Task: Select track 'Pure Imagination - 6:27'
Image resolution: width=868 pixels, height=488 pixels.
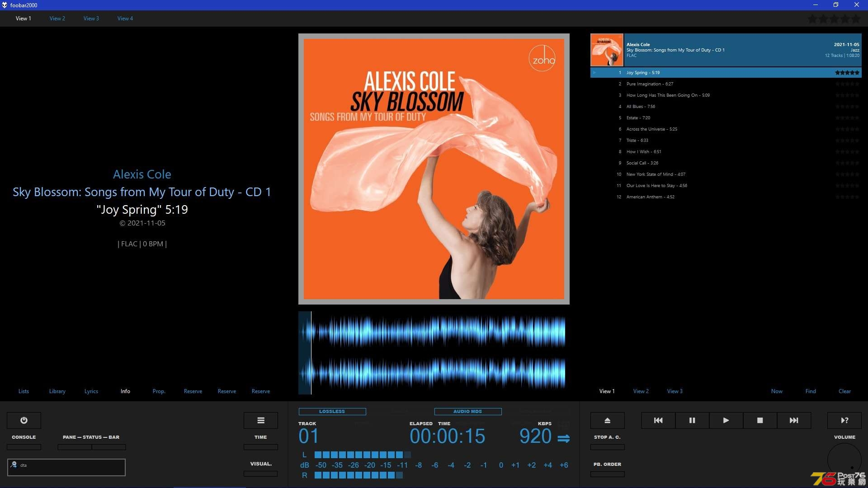Action: [x=726, y=84]
